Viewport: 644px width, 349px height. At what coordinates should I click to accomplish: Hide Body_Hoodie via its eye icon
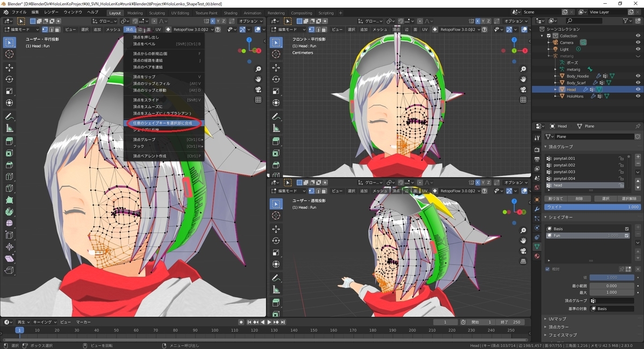coord(638,76)
